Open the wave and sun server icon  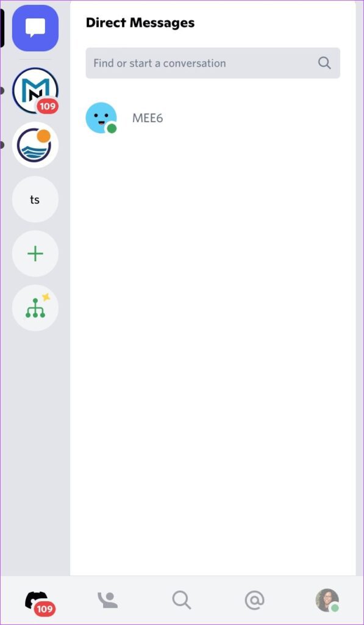coord(35,145)
